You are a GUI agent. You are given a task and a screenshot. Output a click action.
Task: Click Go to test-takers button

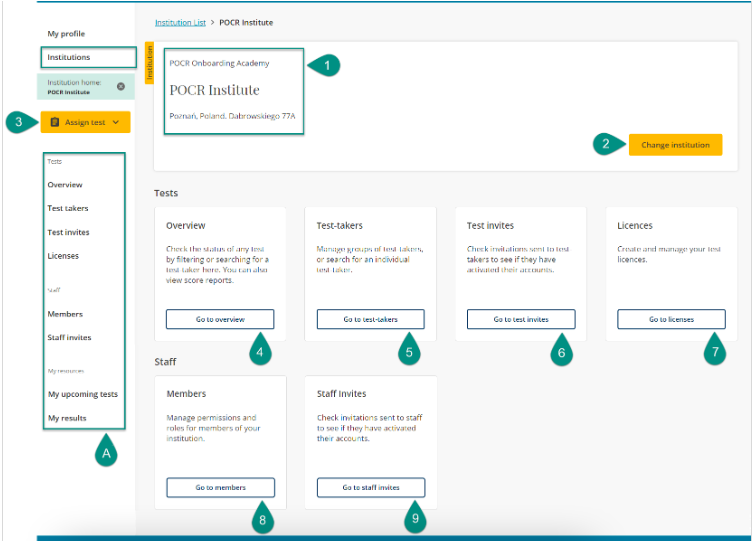[x=370, y=319]
